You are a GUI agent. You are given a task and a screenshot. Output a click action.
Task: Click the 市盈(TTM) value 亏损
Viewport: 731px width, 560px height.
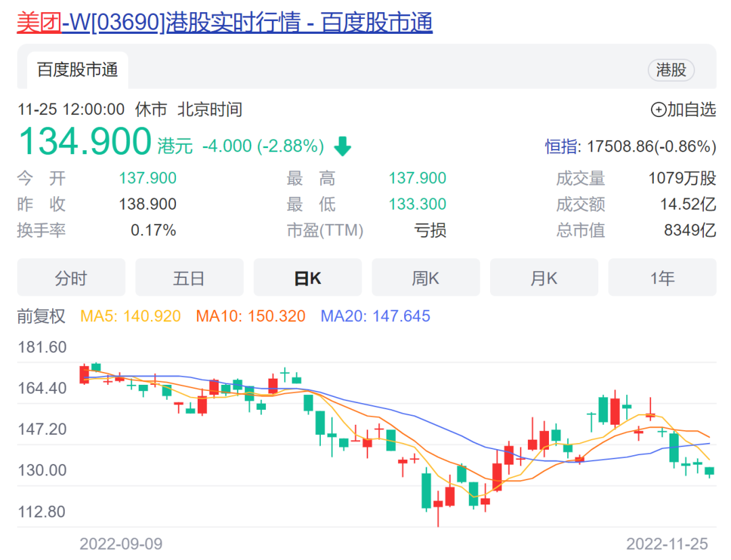click(x=430, y=230)
